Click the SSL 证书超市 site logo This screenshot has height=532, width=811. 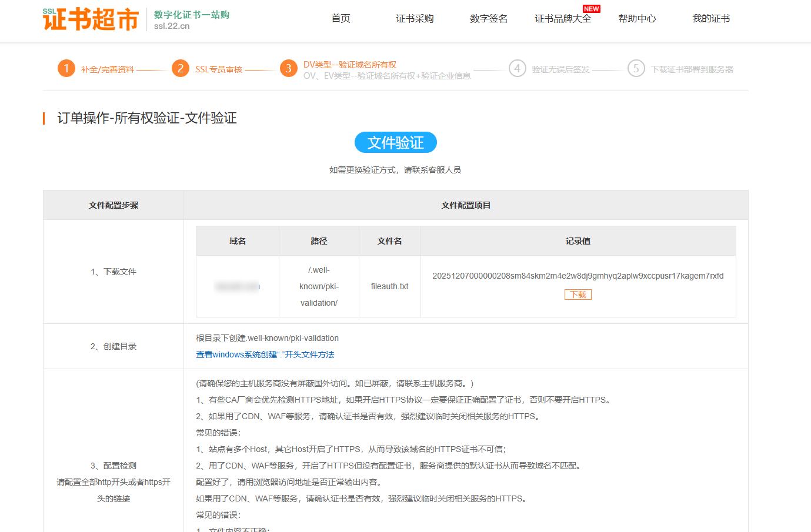(x=91, y=19)
